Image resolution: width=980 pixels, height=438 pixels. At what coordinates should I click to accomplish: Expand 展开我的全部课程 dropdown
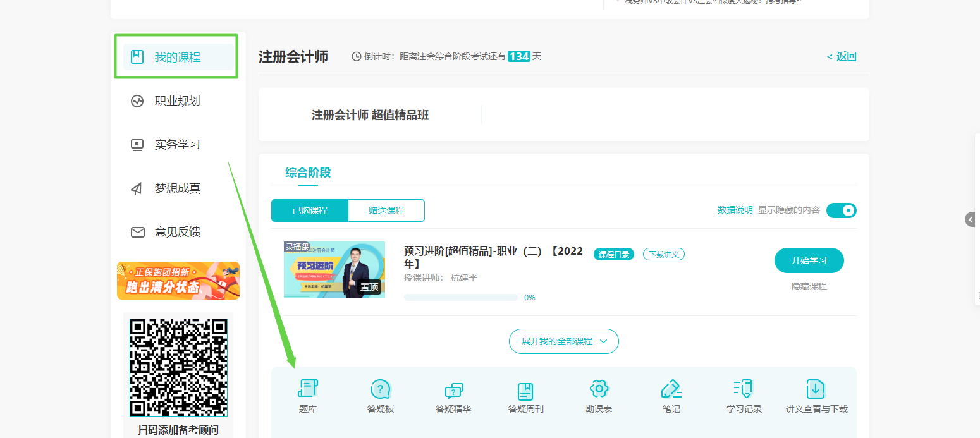point(563,341)
